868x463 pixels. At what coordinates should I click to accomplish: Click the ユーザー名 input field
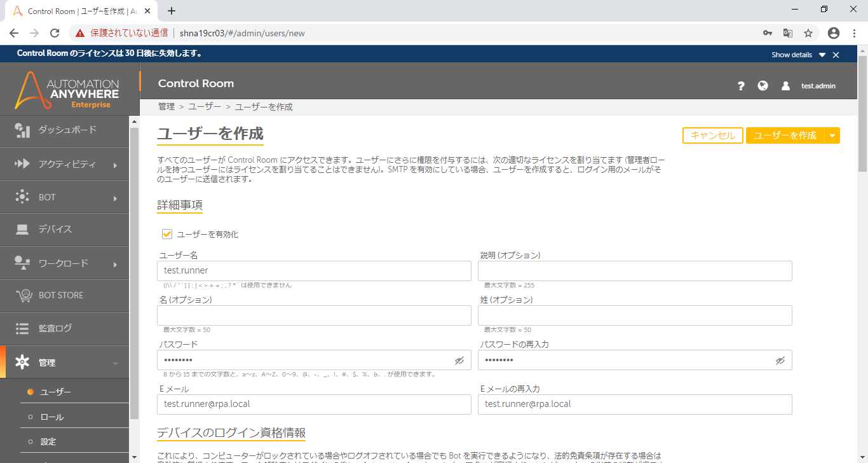point(314,271)
